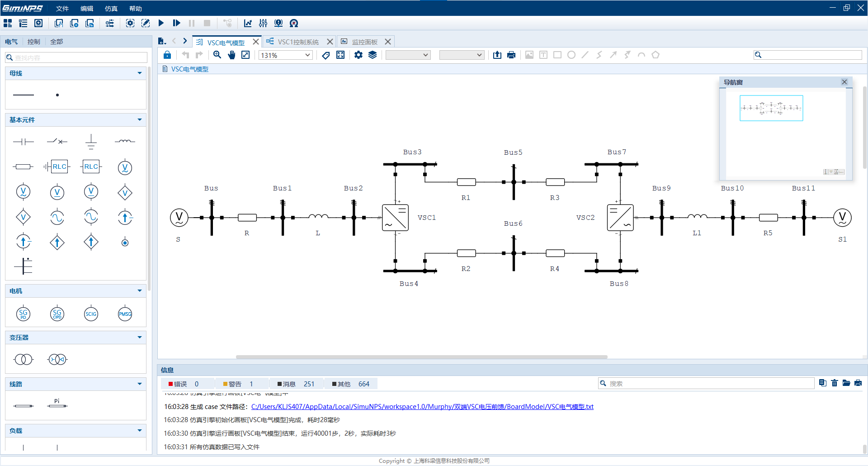
Task: Select the capacitor component in the palette
Action: (x=24, y=142)
